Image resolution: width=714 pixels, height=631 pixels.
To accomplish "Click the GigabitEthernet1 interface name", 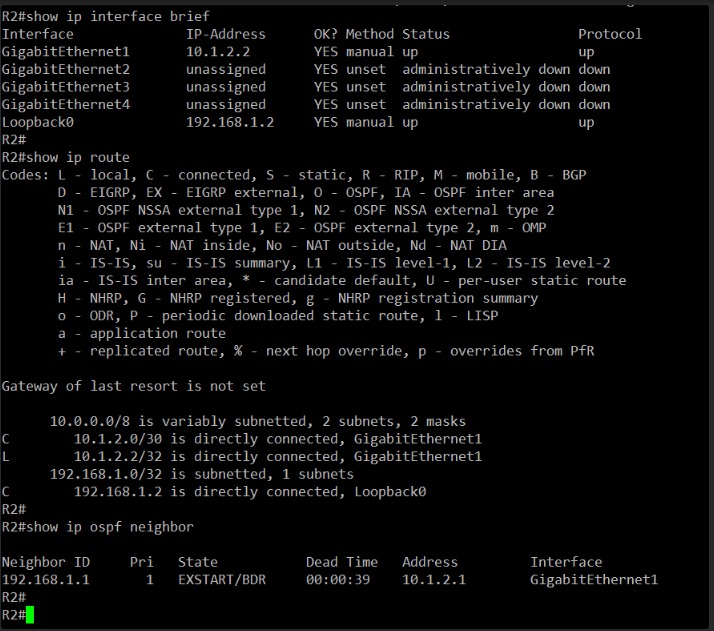I will pyautogui.click(x=66, y=52).
